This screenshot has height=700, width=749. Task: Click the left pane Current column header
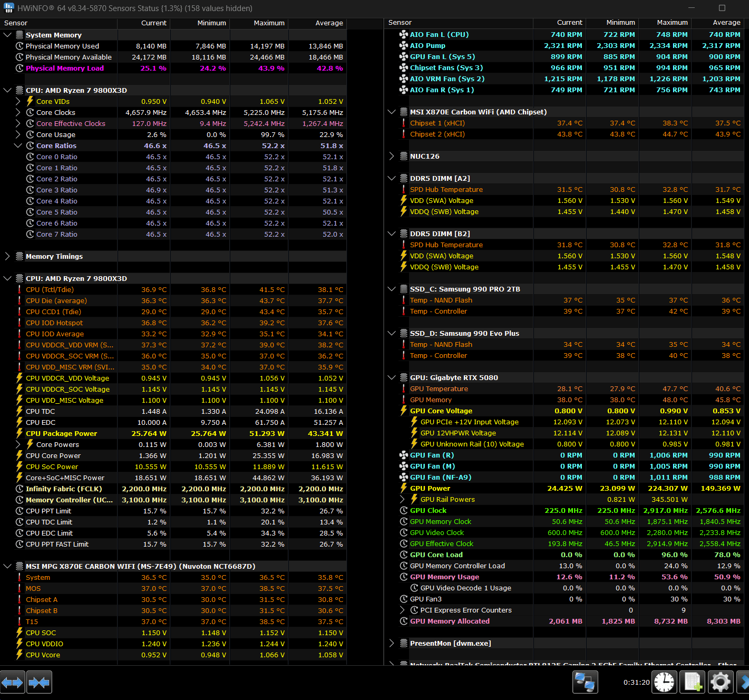144,23
